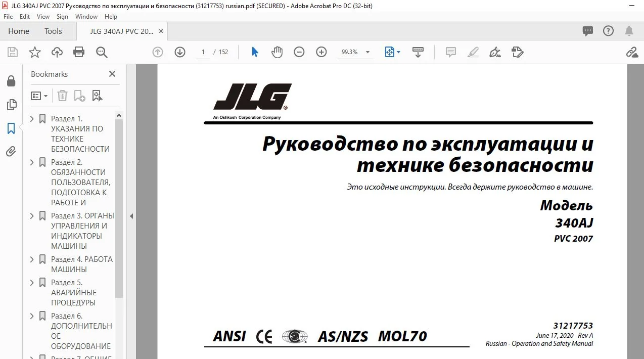The width and height of the screenshot is (644, 359).
Task: Open zoom level 99.3% dropdown
Action: click(367, 52)
